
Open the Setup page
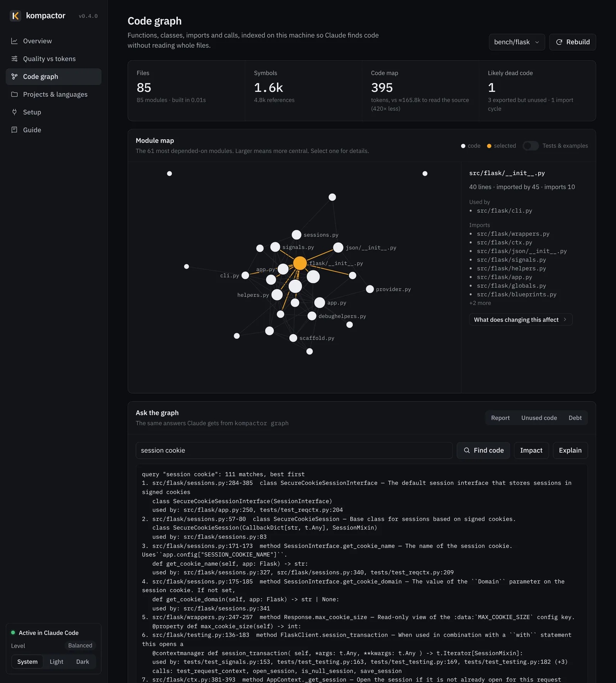(x=54, y=112)
